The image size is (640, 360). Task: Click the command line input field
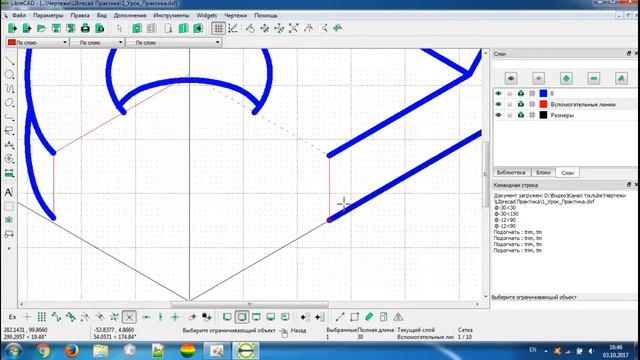pos(565,304)
